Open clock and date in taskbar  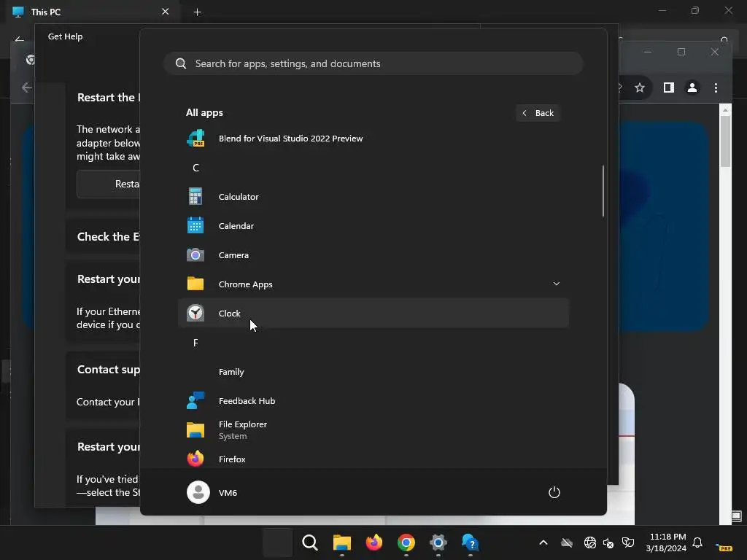pos(667,542)
